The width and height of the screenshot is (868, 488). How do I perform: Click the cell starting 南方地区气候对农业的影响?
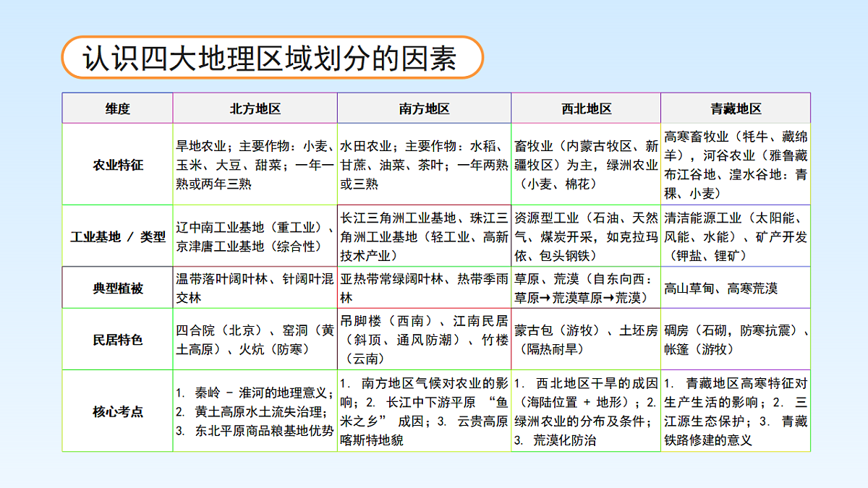(424, 411)
